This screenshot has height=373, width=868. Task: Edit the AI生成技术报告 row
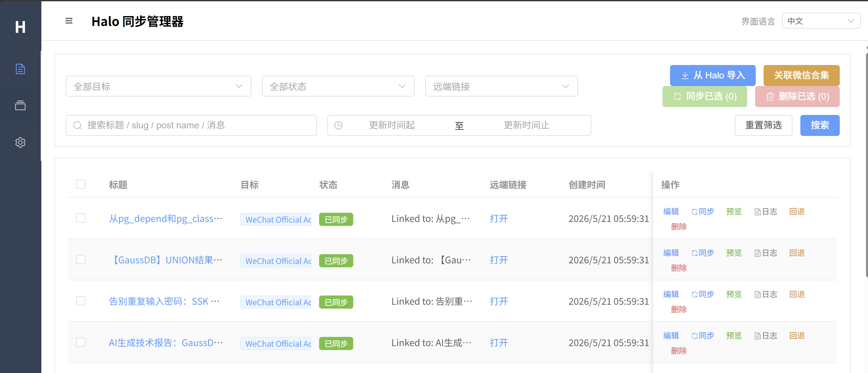coord(671,336)
